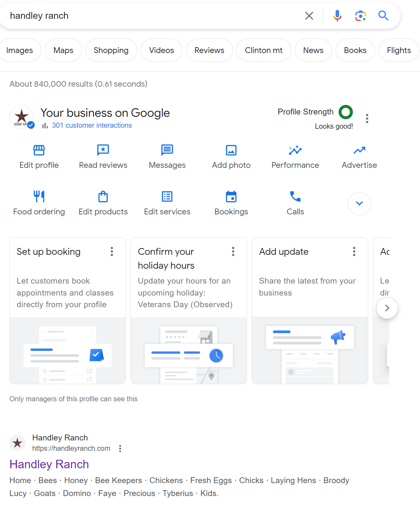Click the Advertise trend arrow icon
The height and width of the screenshot is (508, 420).
359,150
